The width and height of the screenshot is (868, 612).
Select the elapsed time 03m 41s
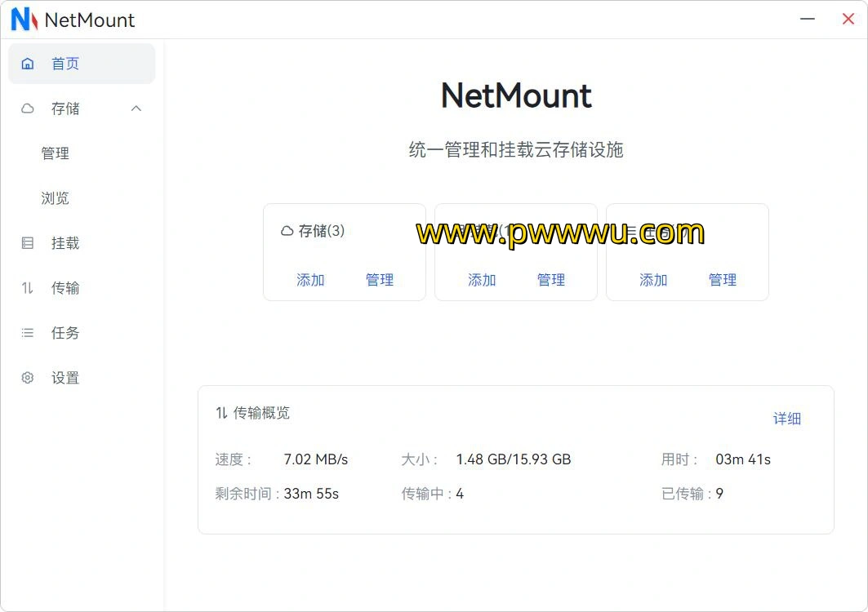[743, 459]
